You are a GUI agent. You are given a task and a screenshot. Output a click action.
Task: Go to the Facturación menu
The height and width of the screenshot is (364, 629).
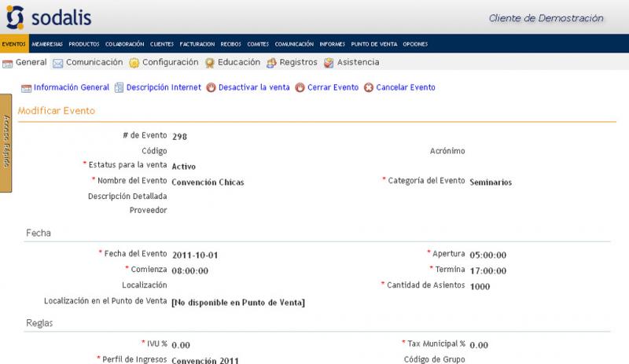197,44
